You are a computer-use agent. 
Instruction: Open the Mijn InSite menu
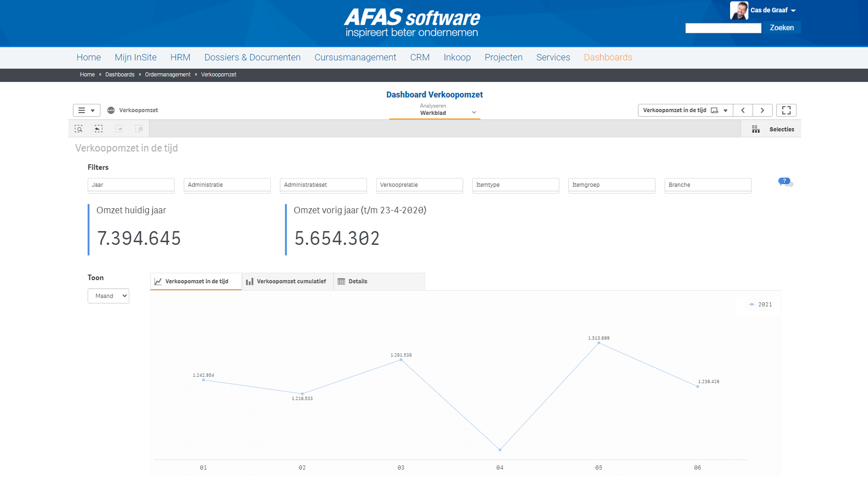pos(136,57)
